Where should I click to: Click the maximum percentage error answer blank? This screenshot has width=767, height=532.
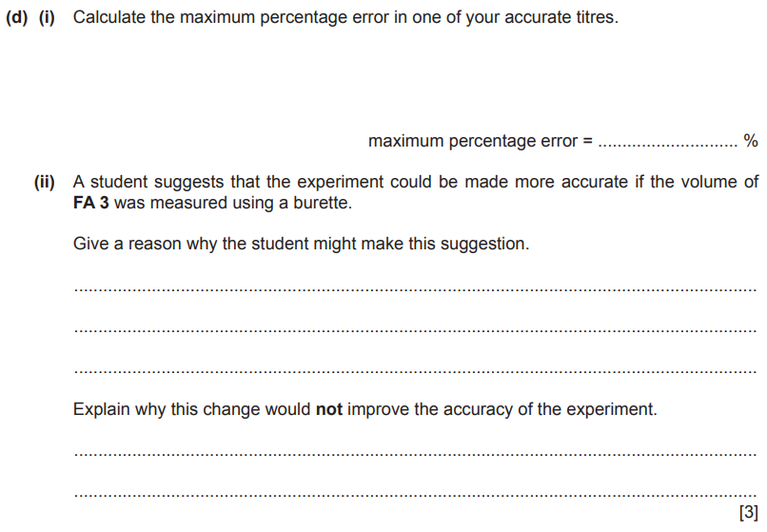click(x=668, y=145)
